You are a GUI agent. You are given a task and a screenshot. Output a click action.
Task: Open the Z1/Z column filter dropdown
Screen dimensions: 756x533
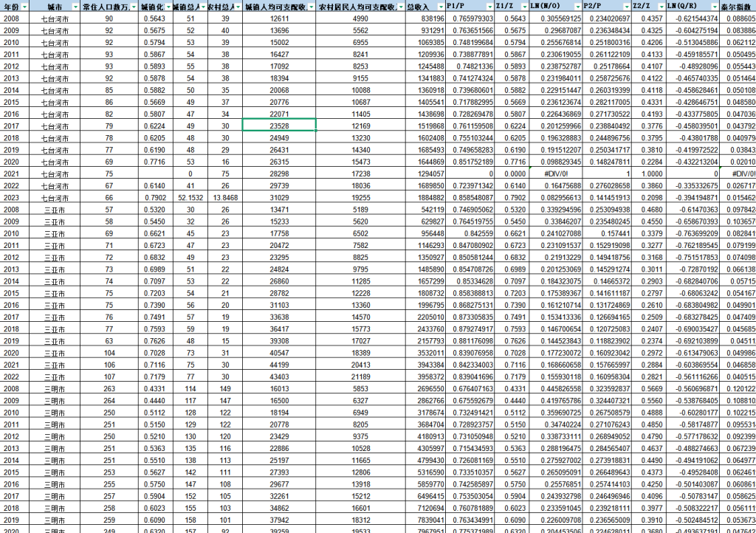[x=525, y=6]
